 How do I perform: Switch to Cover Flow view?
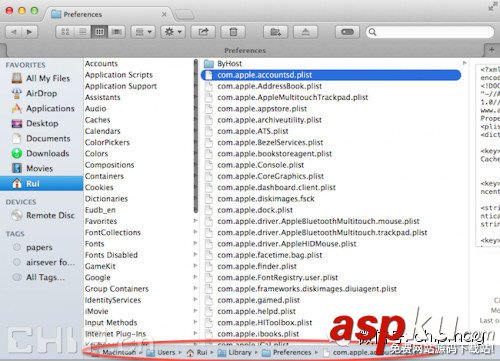click(116, 32)
